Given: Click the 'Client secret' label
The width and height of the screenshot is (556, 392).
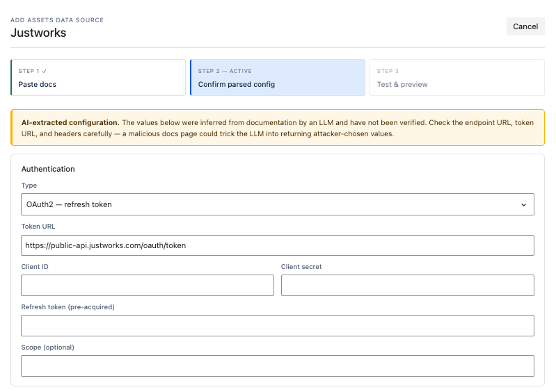Looking at the screenshot, I should (301, 267).
